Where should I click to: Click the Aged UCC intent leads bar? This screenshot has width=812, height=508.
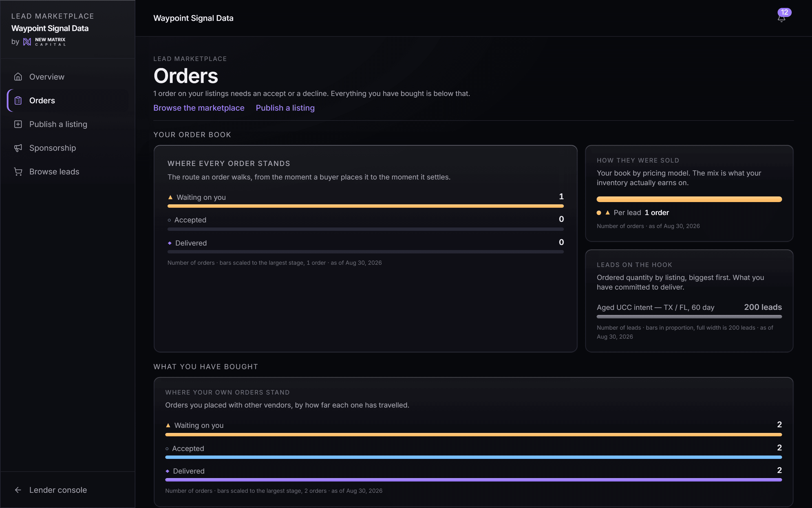689,316
